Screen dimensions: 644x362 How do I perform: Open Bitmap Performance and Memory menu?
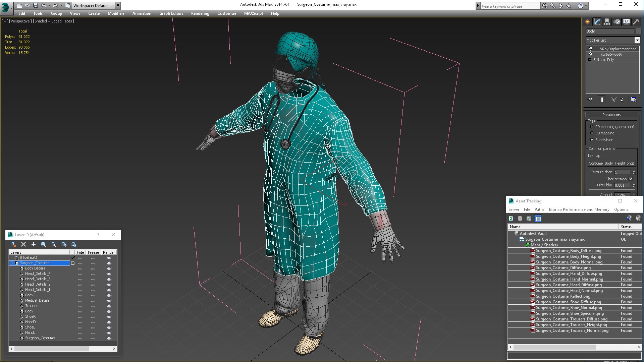(x=579, y=209)
